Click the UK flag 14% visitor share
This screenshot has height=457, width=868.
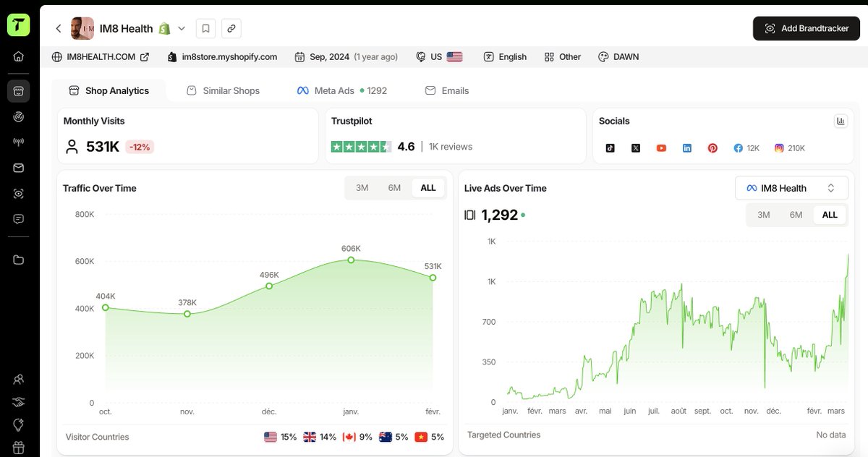coord(320,437)
